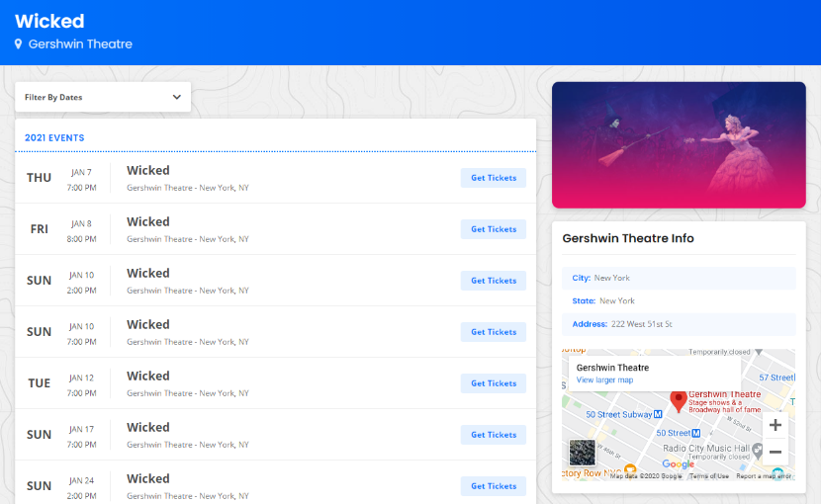Click the 50 Street metro station icon
The width and height of the screenshot is (821, 504).
(x=695, y=433)
